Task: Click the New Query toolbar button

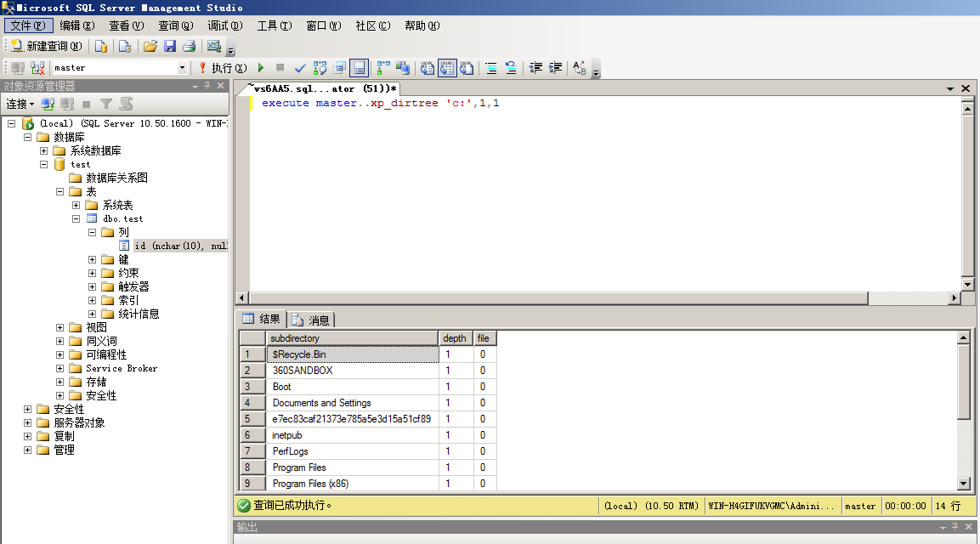Action: coord(46,46)
